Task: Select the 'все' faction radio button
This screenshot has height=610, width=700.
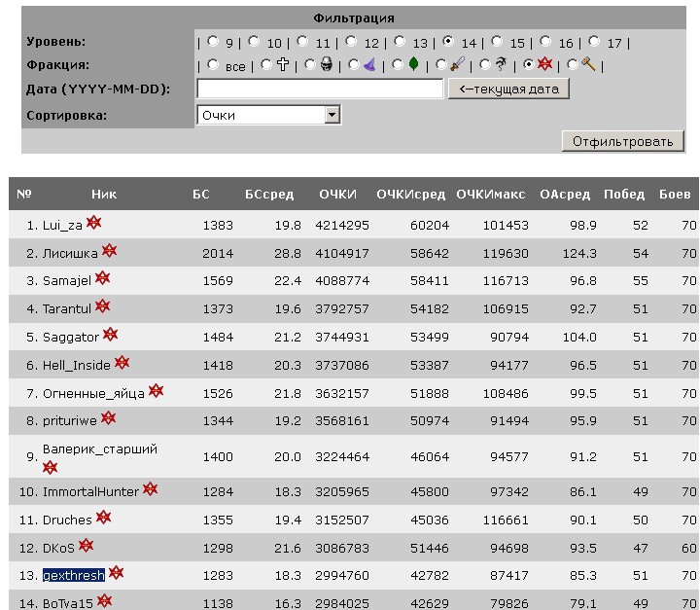Action: click(x=213, y=65)
